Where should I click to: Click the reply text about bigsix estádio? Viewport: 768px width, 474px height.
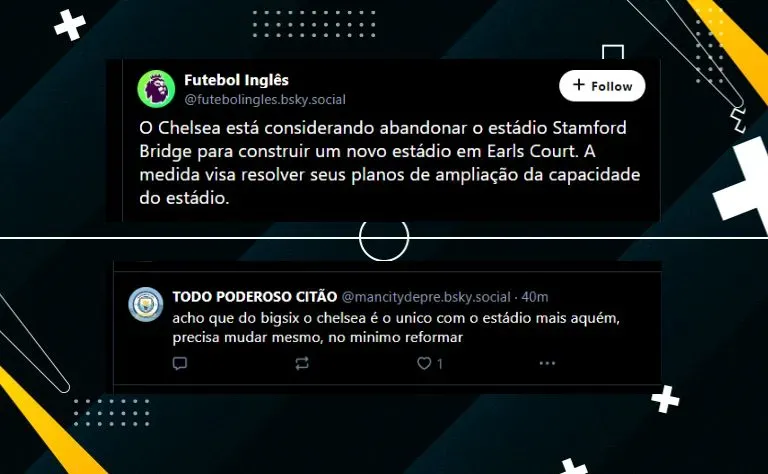click(396, 328)
